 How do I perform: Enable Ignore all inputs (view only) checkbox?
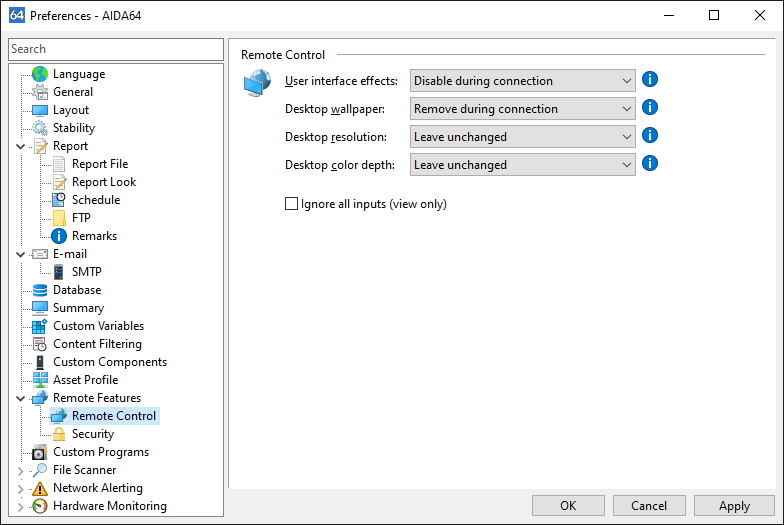pos(291,204)
